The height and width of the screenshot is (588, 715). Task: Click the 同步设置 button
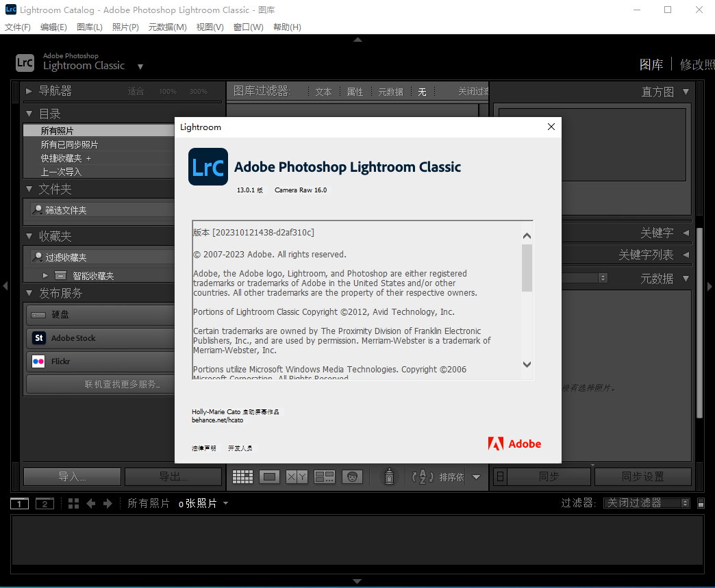(643, 477)
